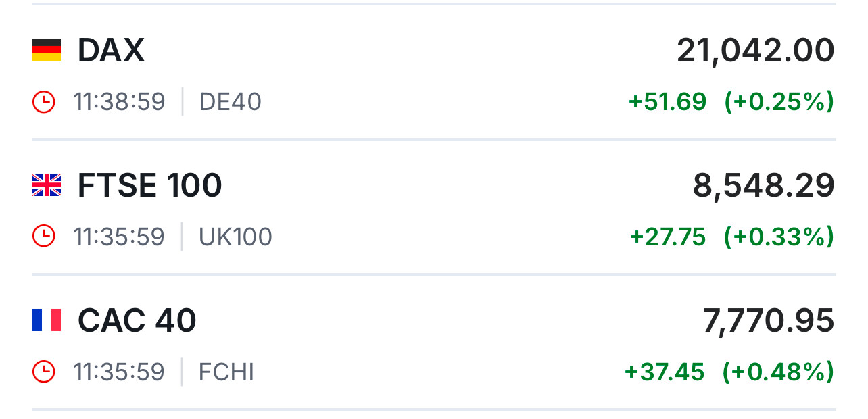Click the CAC 40 percentage change (+0.48%)
This screenshot has width=868, height=419.
(778, 372)
